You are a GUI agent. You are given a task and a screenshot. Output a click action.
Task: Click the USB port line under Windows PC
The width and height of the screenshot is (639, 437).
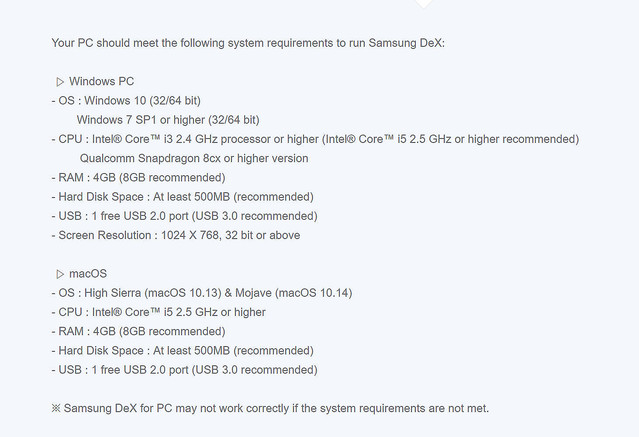pos(184,216)
